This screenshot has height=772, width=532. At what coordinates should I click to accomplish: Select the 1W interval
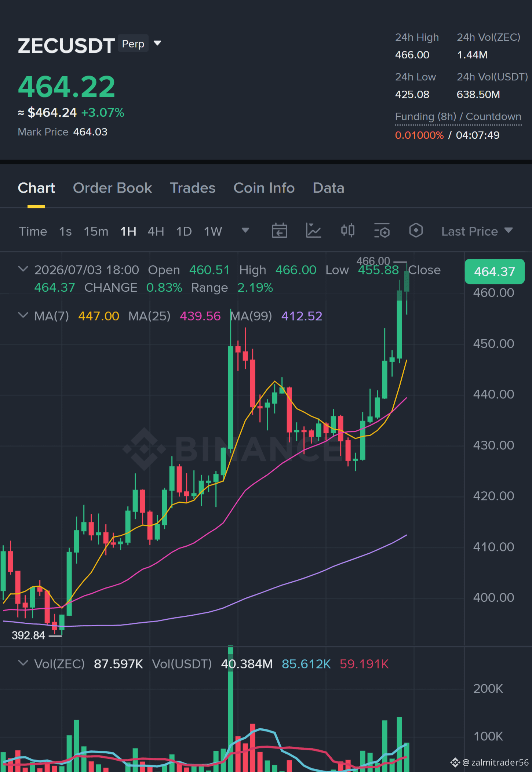(213, 231)
